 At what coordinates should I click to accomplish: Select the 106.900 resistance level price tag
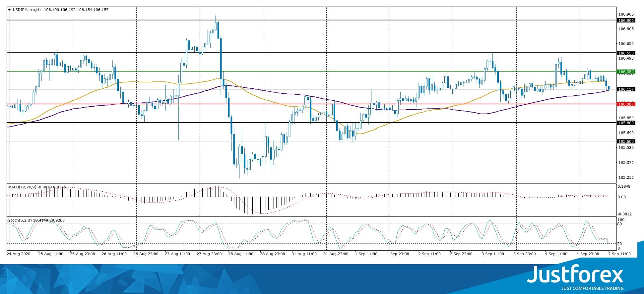(626, 21)
